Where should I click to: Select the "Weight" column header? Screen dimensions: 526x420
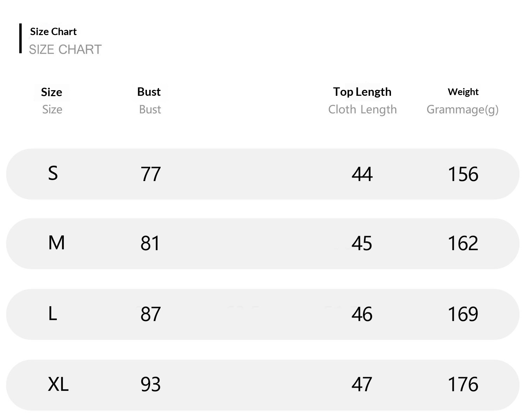(x=463, y=92)
